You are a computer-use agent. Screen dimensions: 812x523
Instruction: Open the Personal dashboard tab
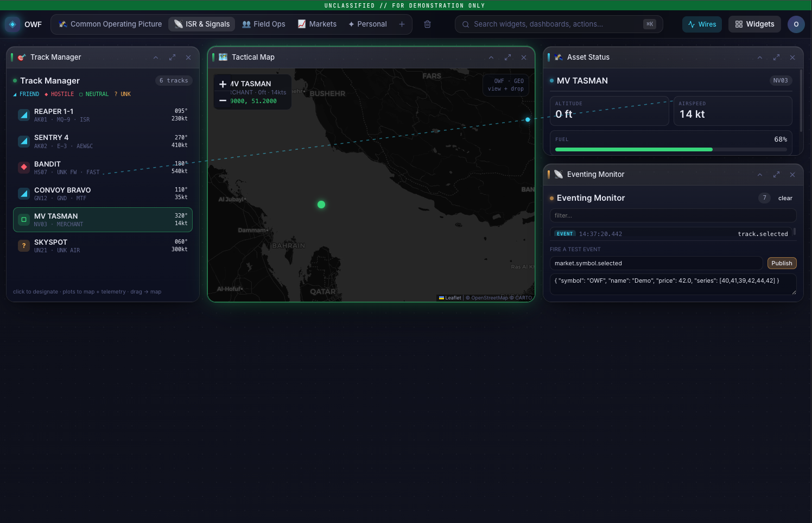tap(367, 24)
